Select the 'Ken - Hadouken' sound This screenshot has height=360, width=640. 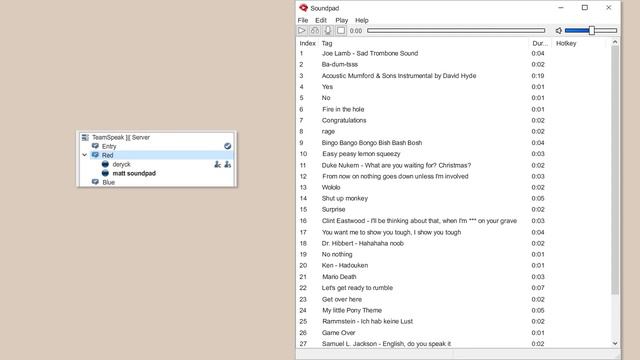tap(345, 265)
